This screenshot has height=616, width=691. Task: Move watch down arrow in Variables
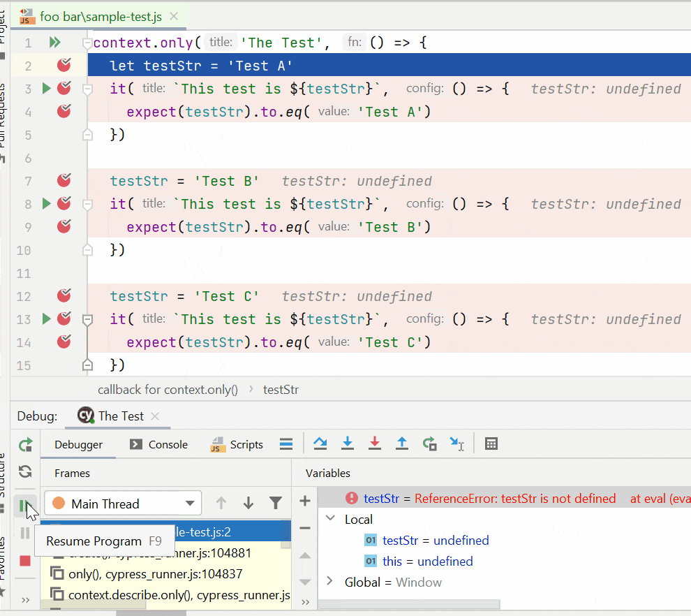tap(304, 582)
